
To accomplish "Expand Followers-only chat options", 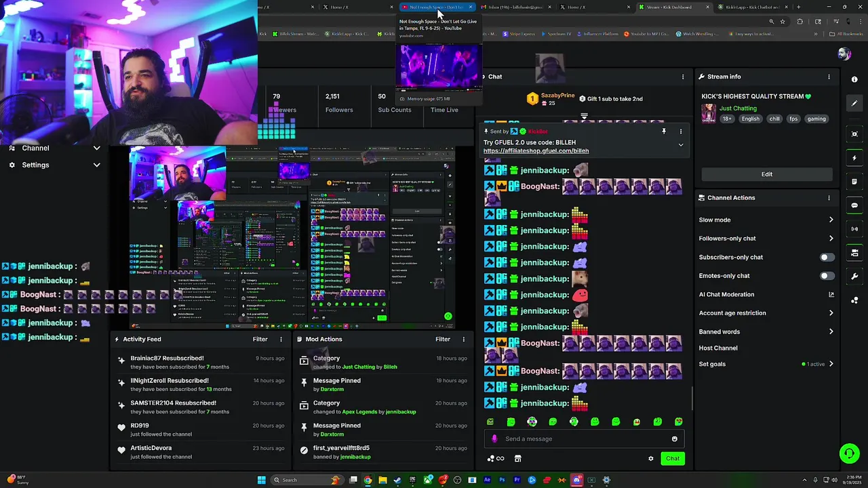I will click(831, 239).
